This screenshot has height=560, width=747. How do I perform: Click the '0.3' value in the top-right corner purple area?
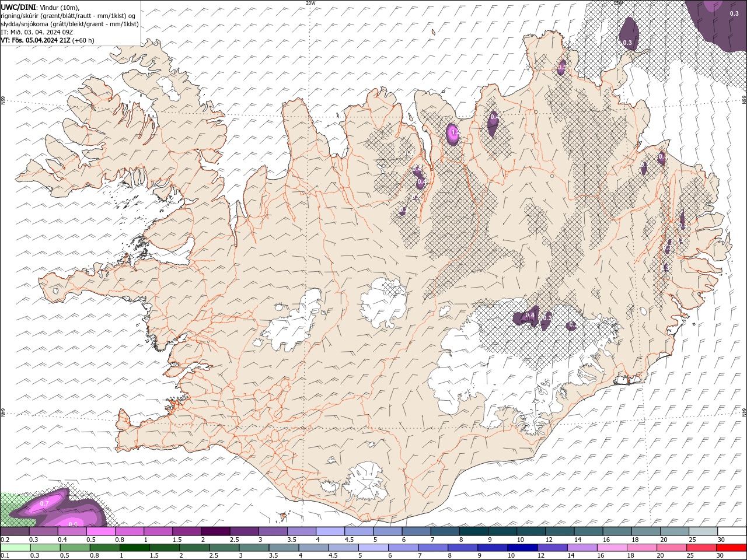[734, 13]
